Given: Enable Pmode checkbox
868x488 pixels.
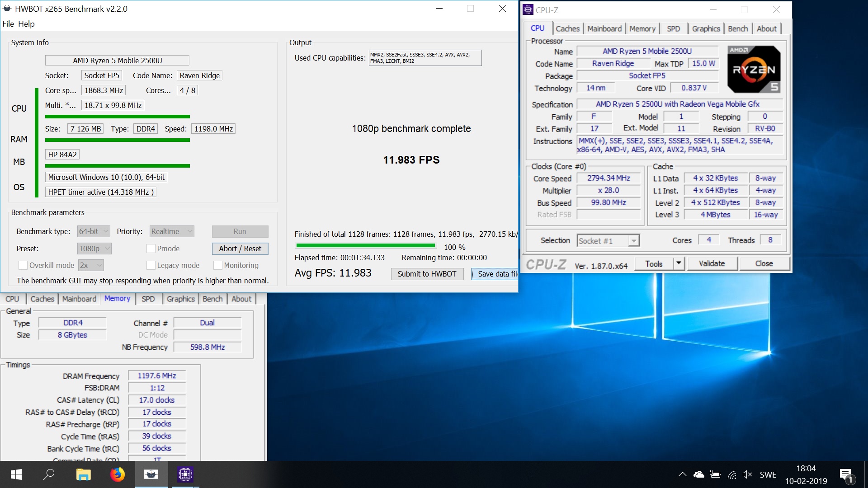Looking at the screenshot, I should point(151,249).
